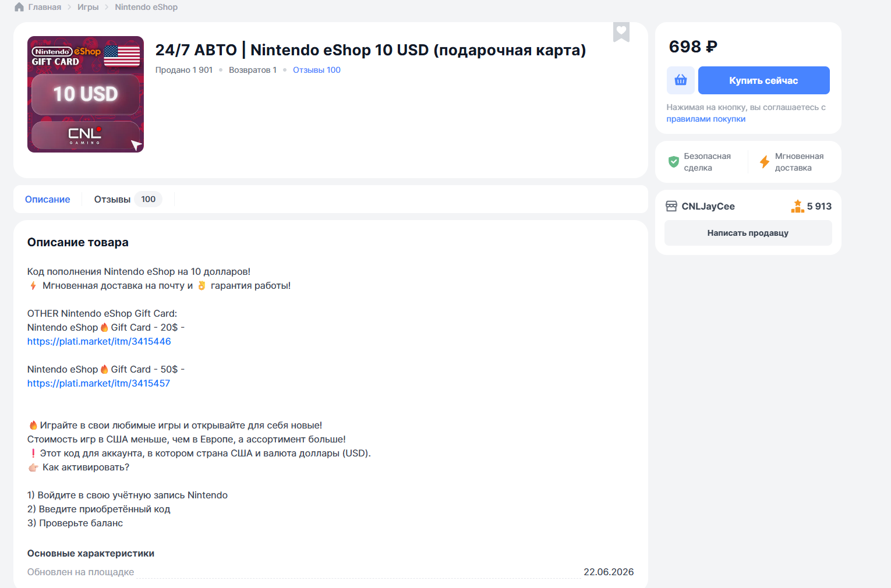The image size is (891, 588).
Task: Switch to the Описание tab
Action: point(48,199)
